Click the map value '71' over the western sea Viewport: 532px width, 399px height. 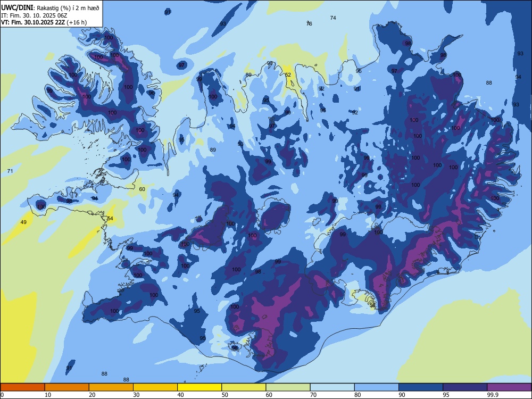[10, 171]
